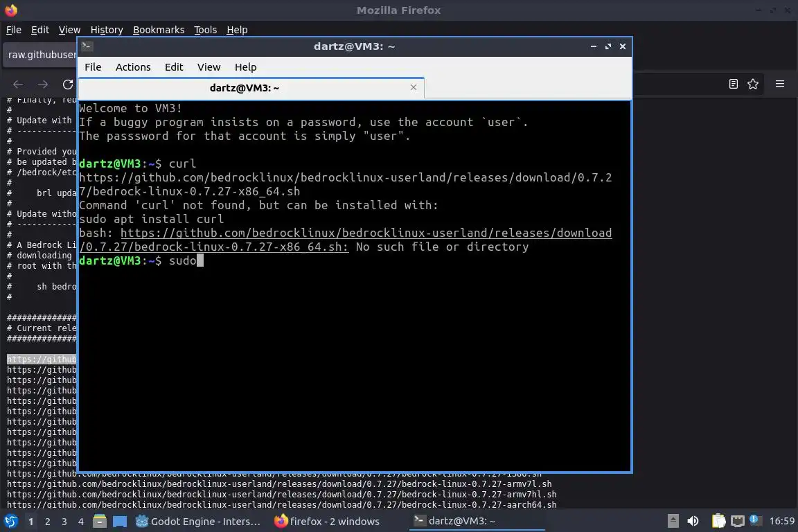Open the terminal Edit menu

tap(174, 67)
